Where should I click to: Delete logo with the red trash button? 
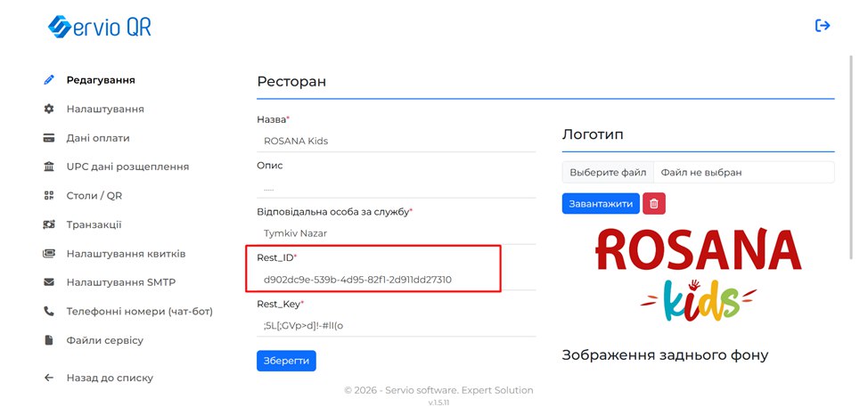point(654,204)
